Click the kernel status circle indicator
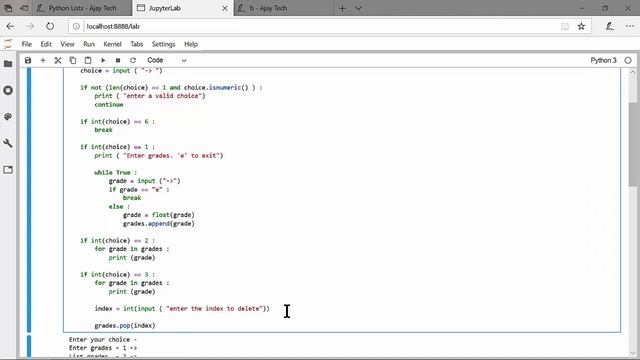 pos(628,60)
